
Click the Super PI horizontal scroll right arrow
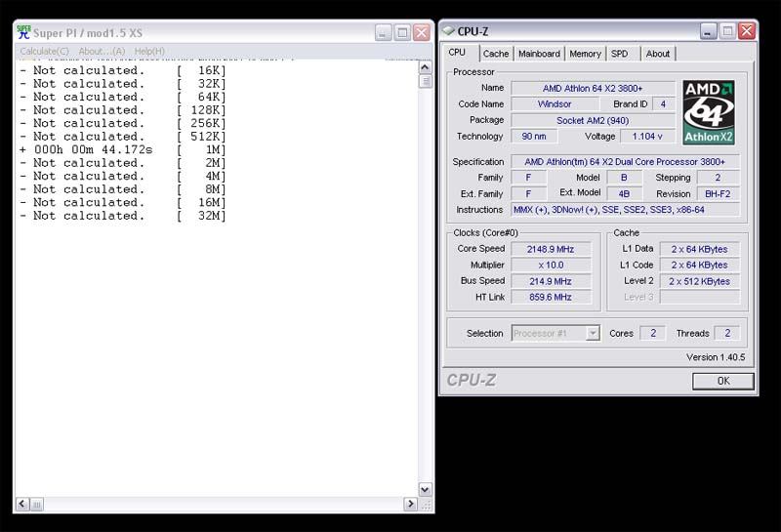[410, 504]
